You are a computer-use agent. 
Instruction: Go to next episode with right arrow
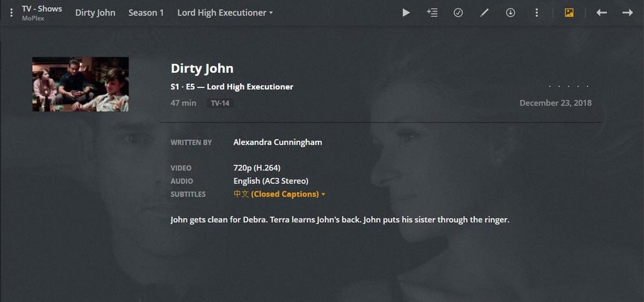(627, 12)
